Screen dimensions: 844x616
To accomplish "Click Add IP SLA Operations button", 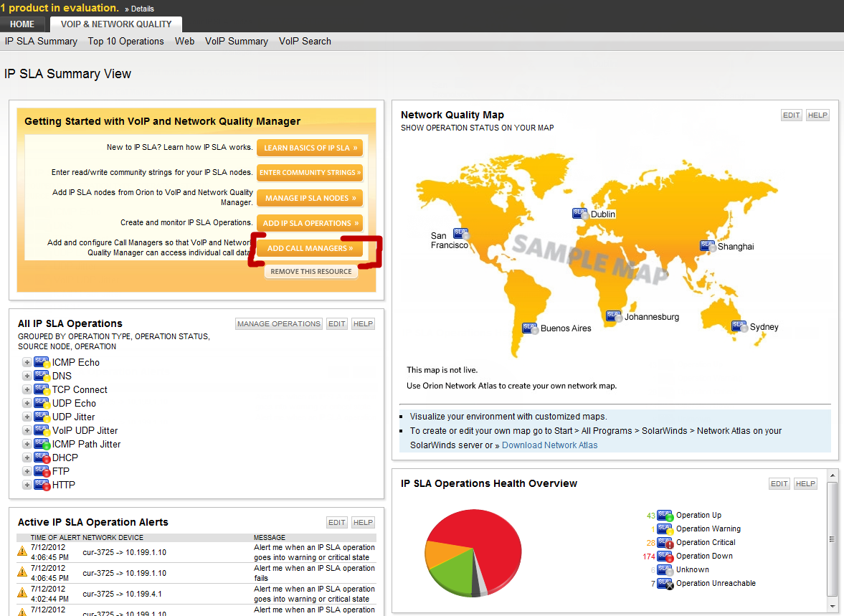I will tap(310, 223).
